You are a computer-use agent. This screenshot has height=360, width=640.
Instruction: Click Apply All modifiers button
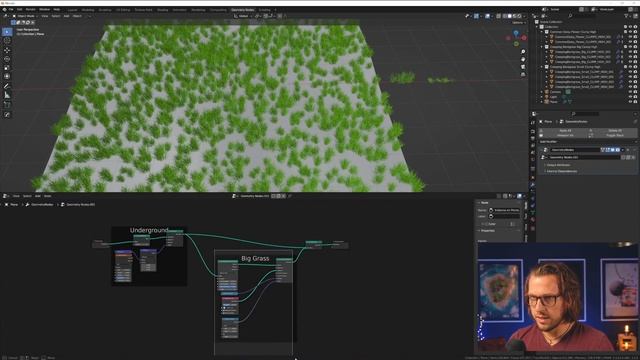coord(565,131)
